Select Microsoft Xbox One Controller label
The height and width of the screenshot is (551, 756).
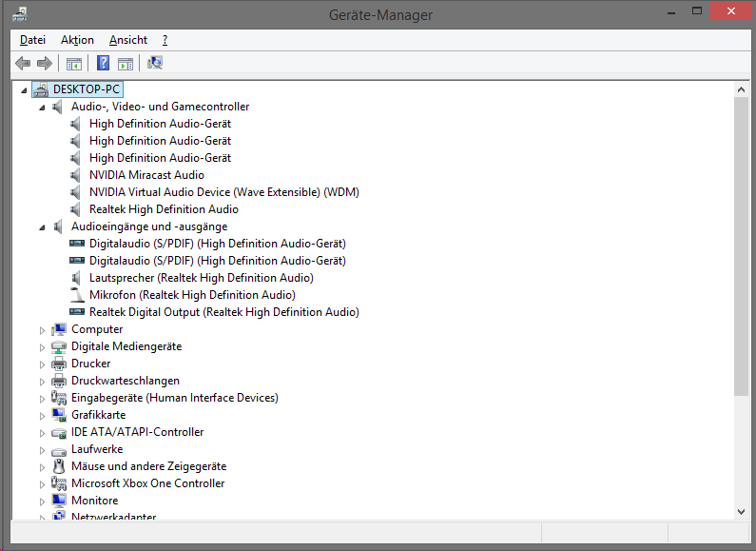(148, 483)
